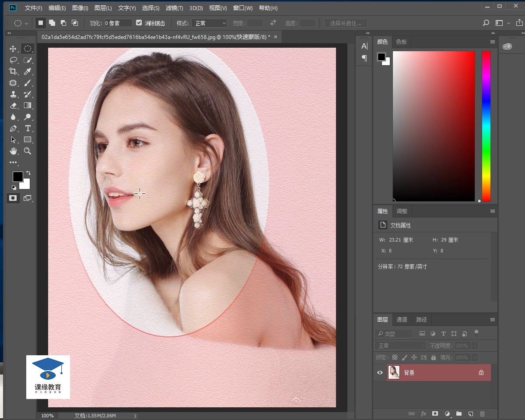
Task: Open the 滤镜 menu
Action: (174, 8)
